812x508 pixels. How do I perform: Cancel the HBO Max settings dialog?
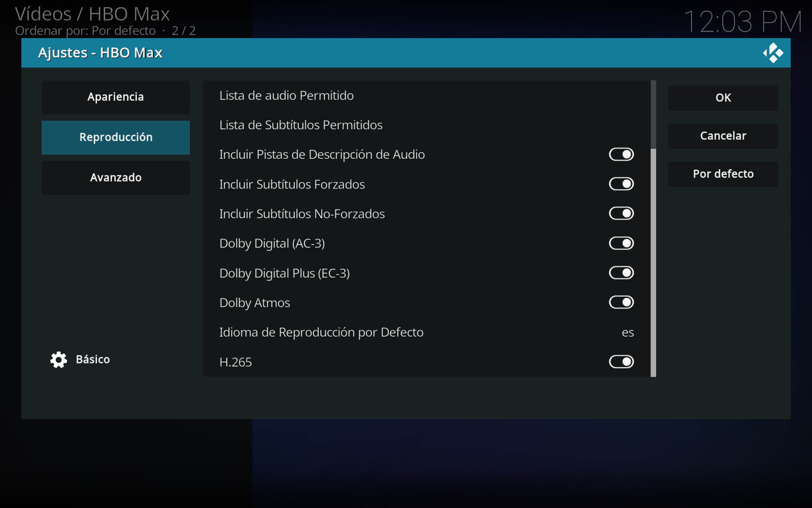click(x=723, y=136)
